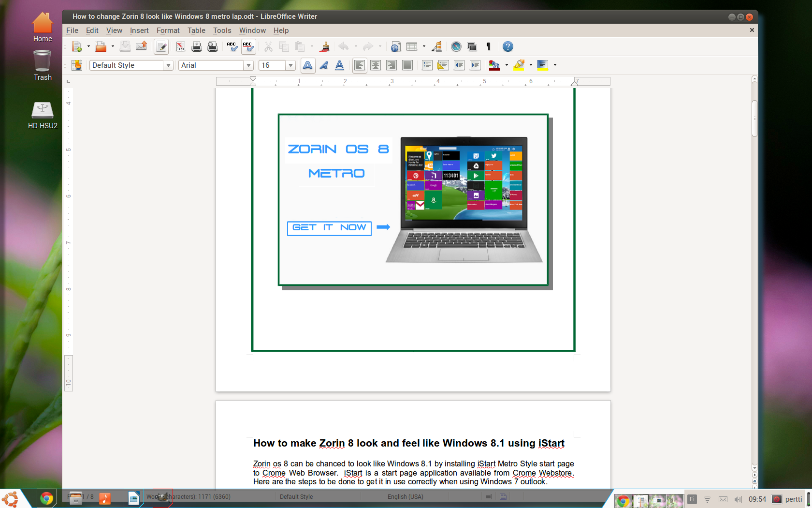Toggle formatting marks (pilcrow) display

[x=488, y=47]
